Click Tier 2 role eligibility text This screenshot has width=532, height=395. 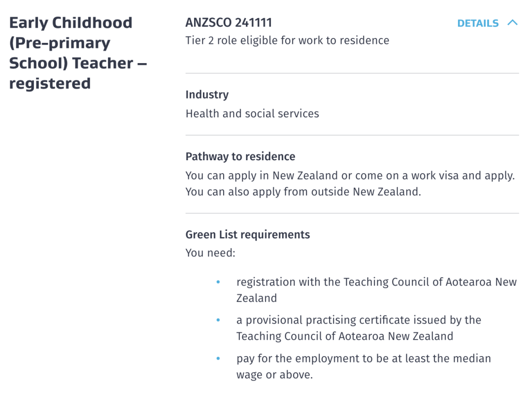[x=287, y=40]
